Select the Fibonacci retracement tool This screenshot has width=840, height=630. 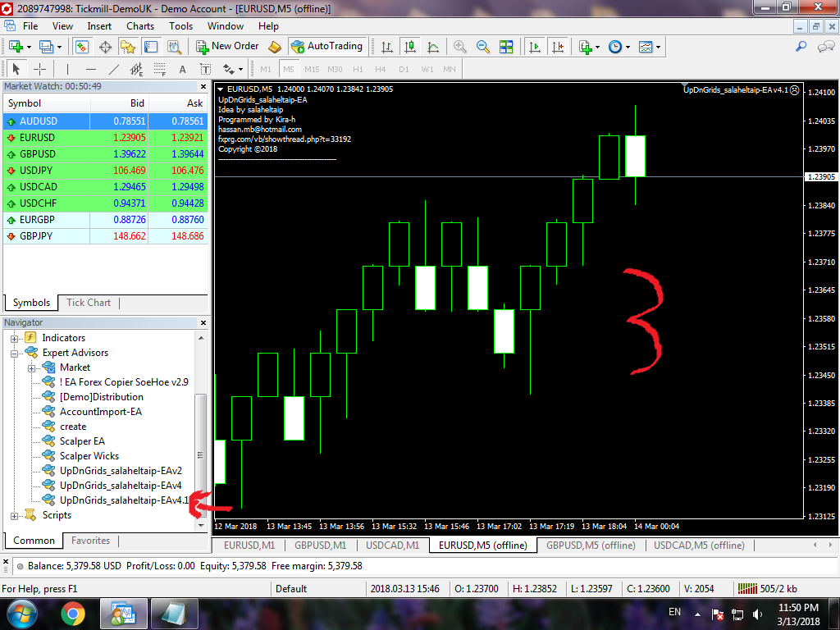160,69
